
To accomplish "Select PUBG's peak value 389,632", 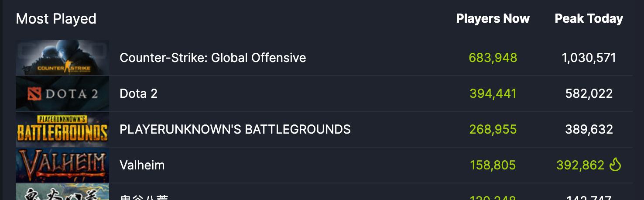I will click(x=589, y=129).
